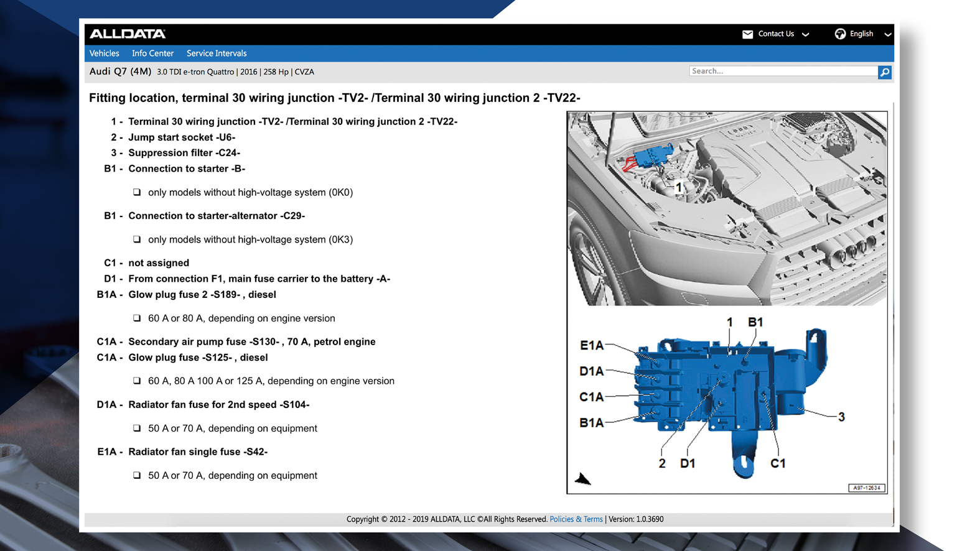
Task: Open the Policies & Terms link
Action: [x=576, y=519]
